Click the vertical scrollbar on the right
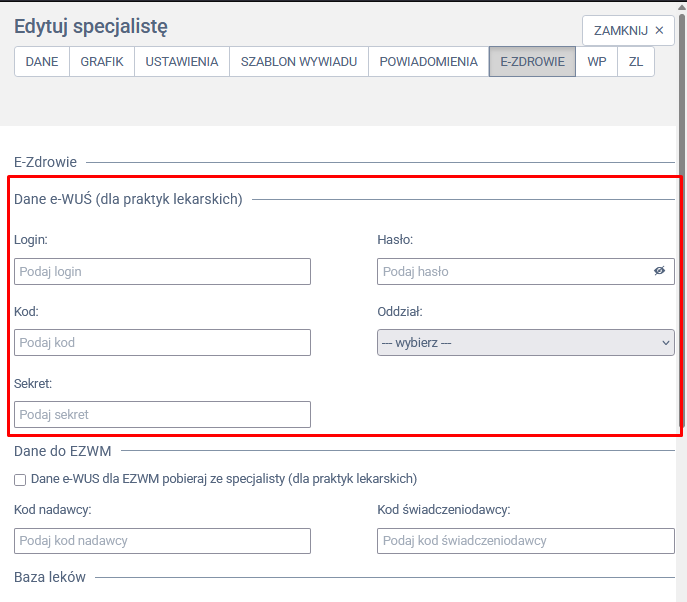687x602 pixels. click(682, 300)
